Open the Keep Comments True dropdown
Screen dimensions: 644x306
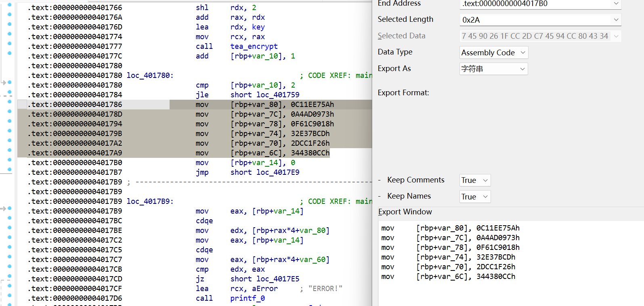click(475, 180)
